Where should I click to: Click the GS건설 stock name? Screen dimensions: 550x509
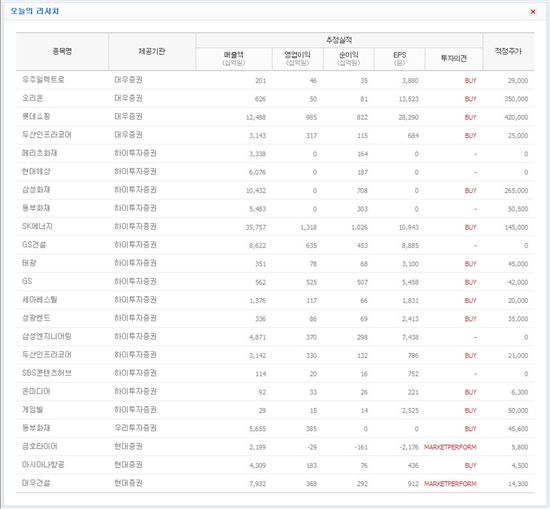(34, 245)
